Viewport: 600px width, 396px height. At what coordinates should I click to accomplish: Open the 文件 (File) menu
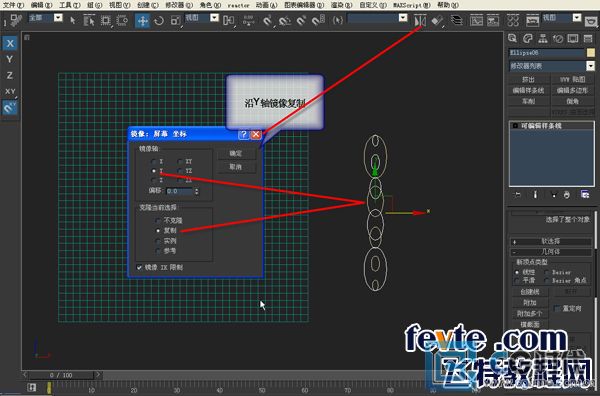13,5
